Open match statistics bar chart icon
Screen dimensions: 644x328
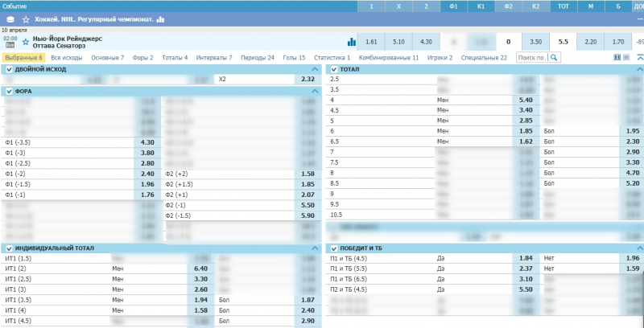click(x=351, y=42)
